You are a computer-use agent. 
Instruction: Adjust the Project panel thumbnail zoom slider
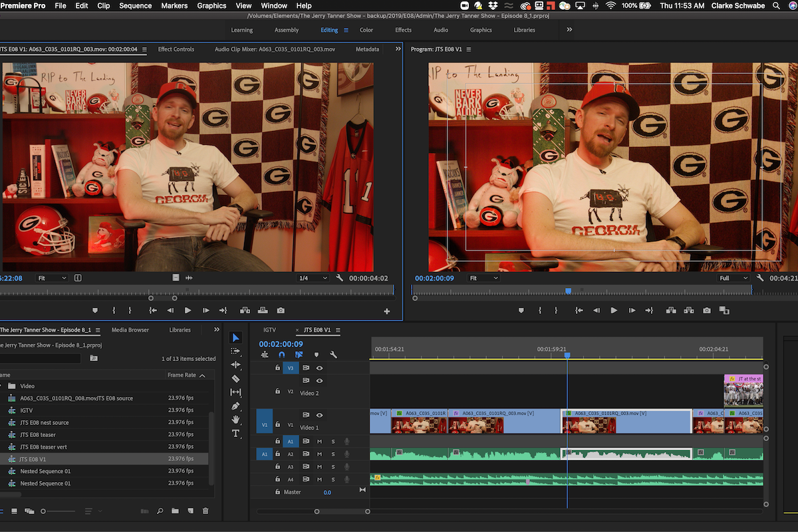(x=44, y=511)
